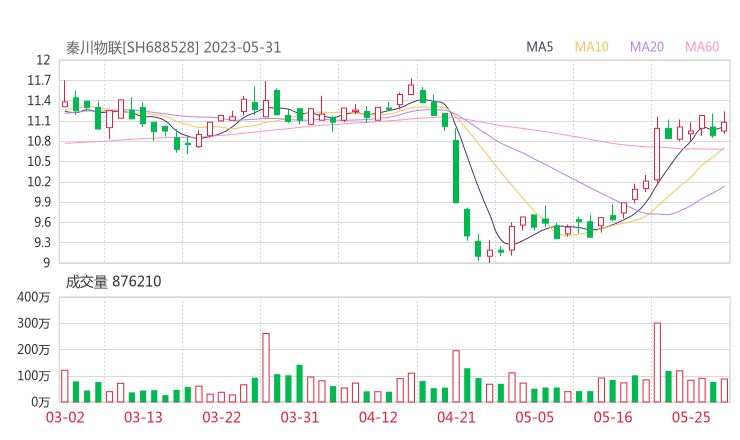
Task: Click the MA20 legend label
Action: (x=647, y=47)
